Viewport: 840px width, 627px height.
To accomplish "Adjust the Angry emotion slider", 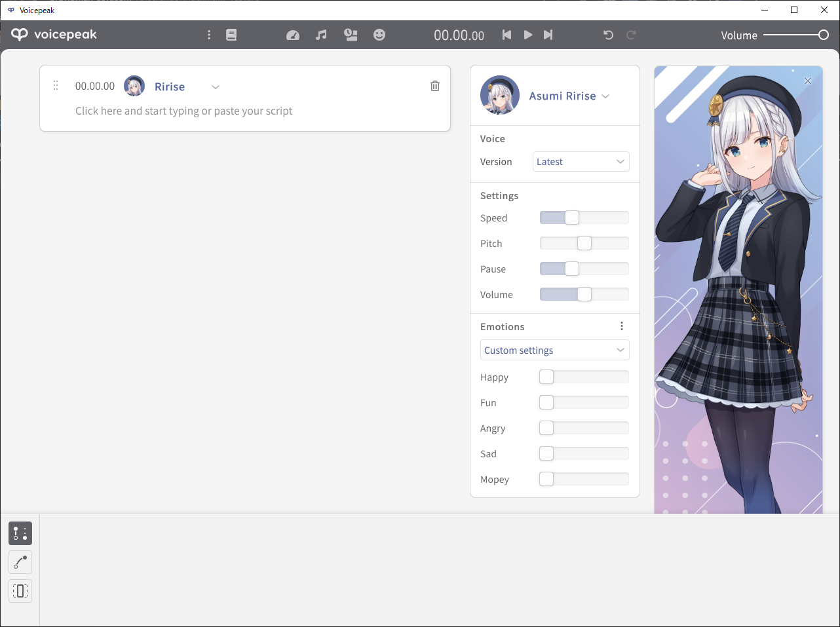I will [x=584, y=428].
